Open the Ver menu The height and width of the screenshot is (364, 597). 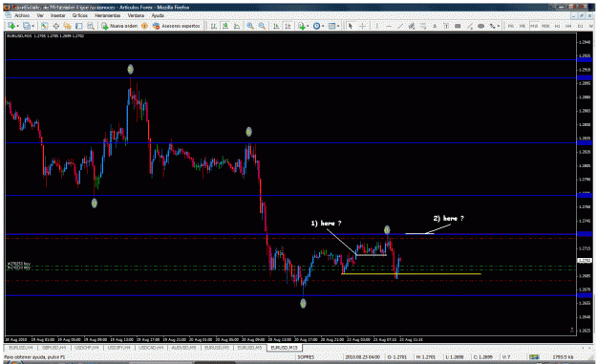point(40,15)
